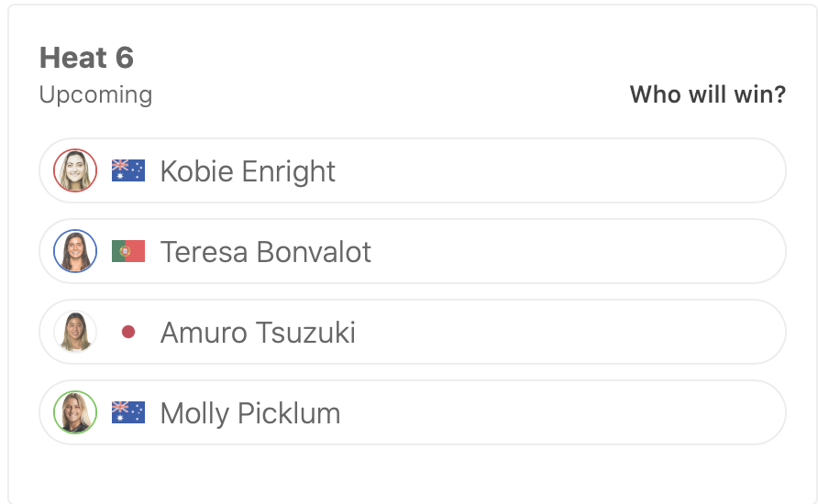Click the Heat 6 heading
Screen dimensions: 818x504
tap(86, 58)
